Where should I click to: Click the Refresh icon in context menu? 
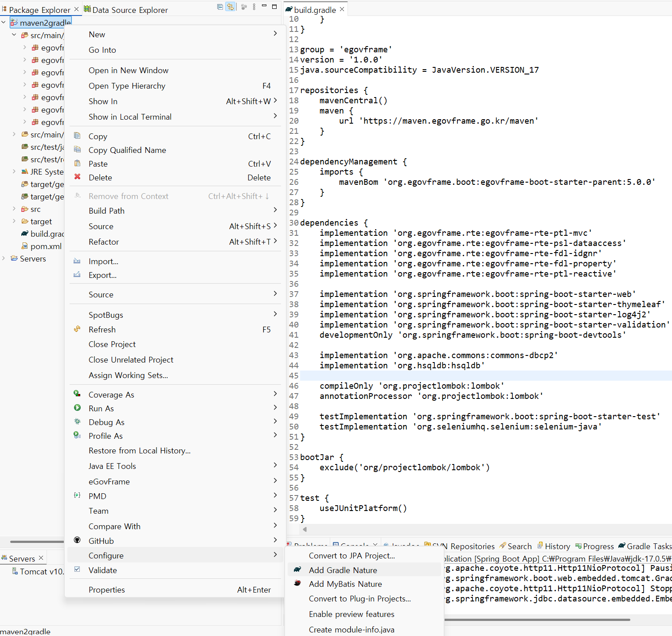click(78, 329)
